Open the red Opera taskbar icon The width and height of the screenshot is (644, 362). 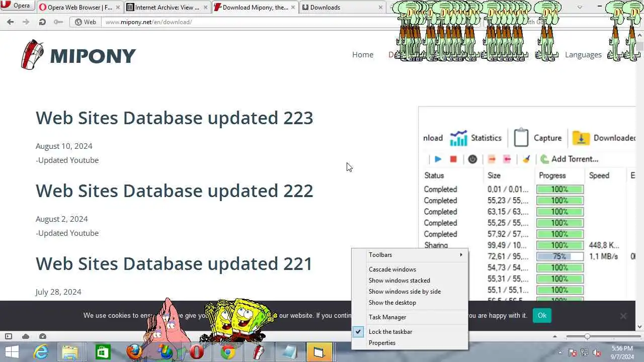[x=196, y=352]
